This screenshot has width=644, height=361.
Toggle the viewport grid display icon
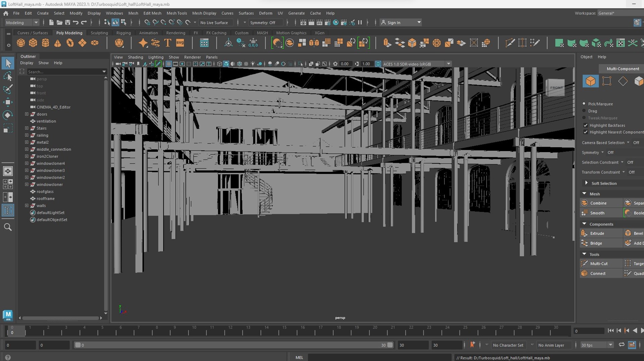[169, 64]
